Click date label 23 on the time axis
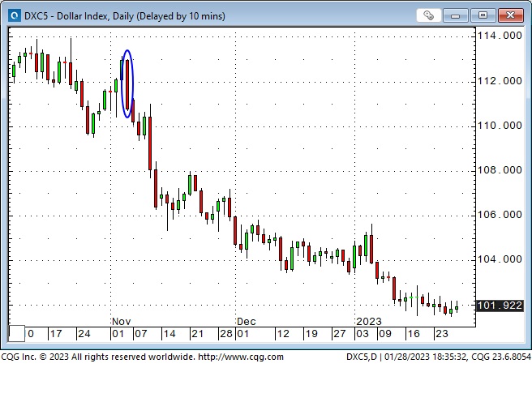Screen dimensions: 532x402 442,334
